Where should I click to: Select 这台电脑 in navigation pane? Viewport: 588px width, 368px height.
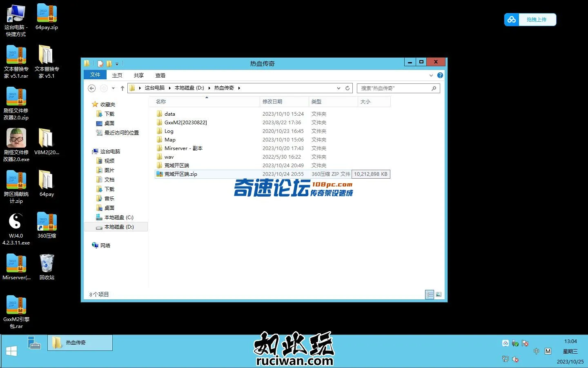pyautogui.click(x=106, y=152)
